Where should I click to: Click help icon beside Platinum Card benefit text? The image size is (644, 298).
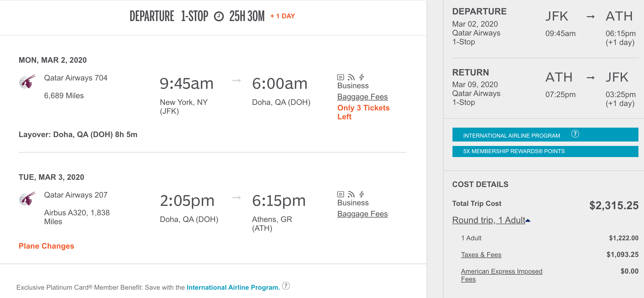point(286,286)
